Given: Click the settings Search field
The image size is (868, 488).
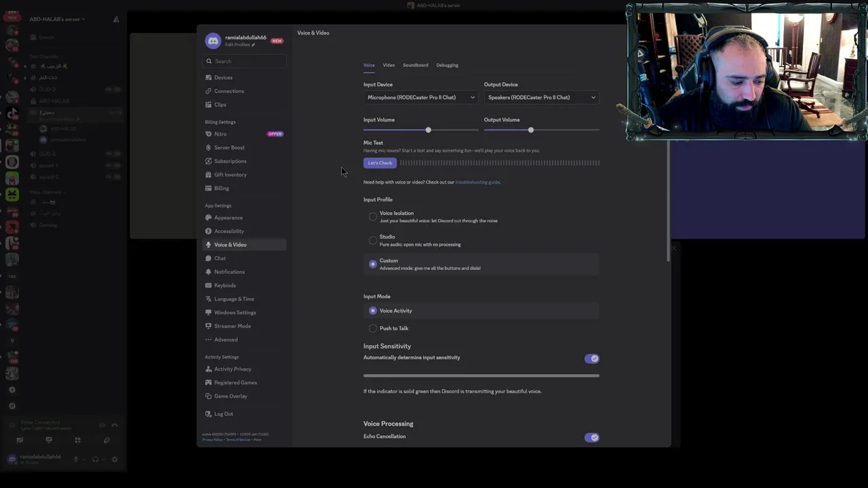Looking at the screenshot, I should point(244,61).
